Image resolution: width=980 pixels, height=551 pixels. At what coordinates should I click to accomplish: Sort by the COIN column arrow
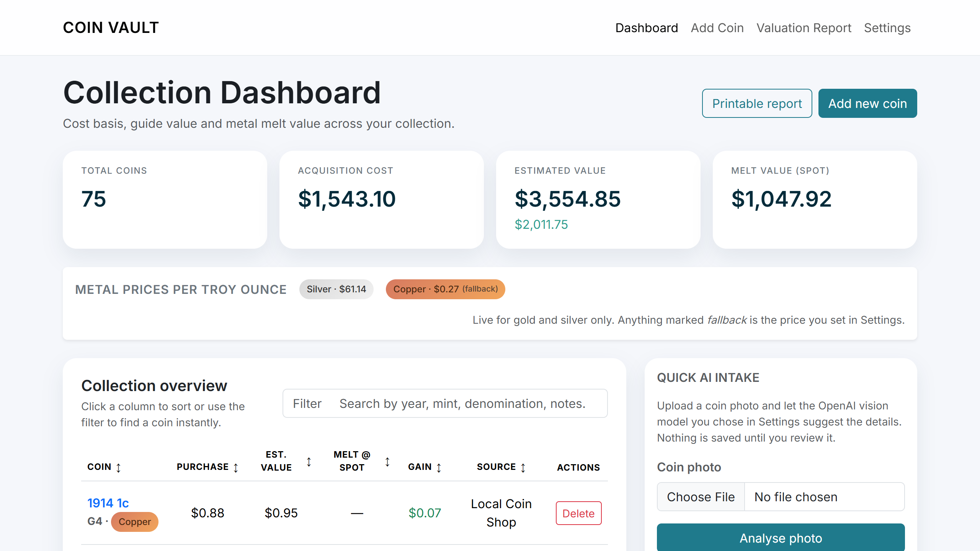pyautogui.click(x=118, y=467)
